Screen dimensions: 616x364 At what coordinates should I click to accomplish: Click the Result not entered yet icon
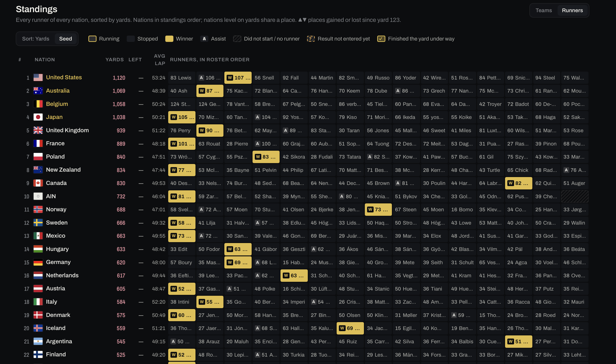tap(311, 39)
